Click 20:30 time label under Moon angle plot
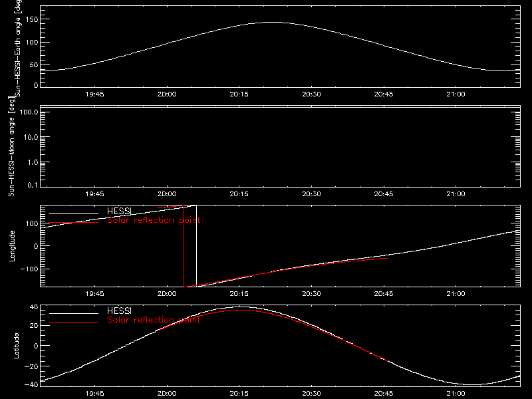Viewport: 532px width, 399px height. [x=311, y=194]
